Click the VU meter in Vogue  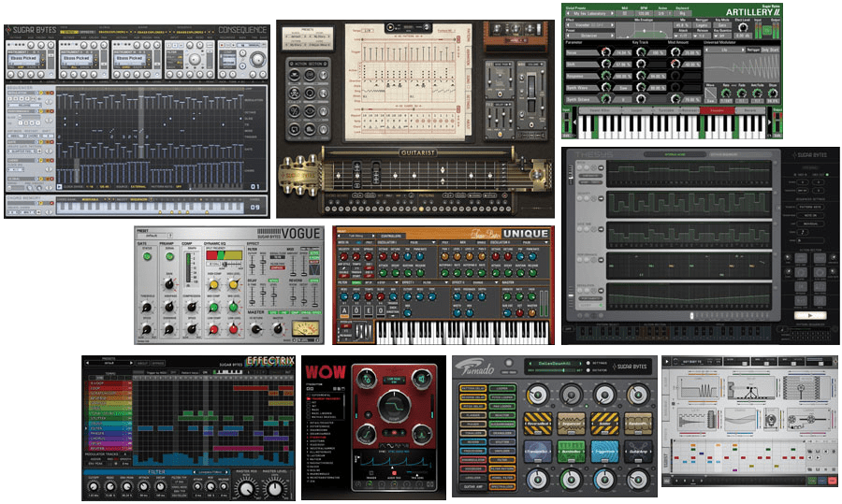click(x=306, y=327)
